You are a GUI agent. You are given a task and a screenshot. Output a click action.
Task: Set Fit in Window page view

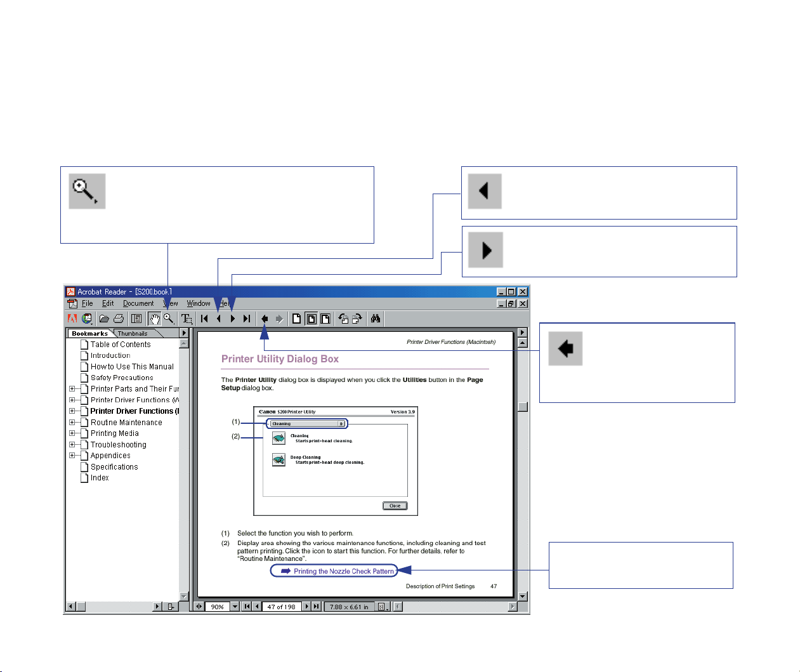tap(311, 319)
